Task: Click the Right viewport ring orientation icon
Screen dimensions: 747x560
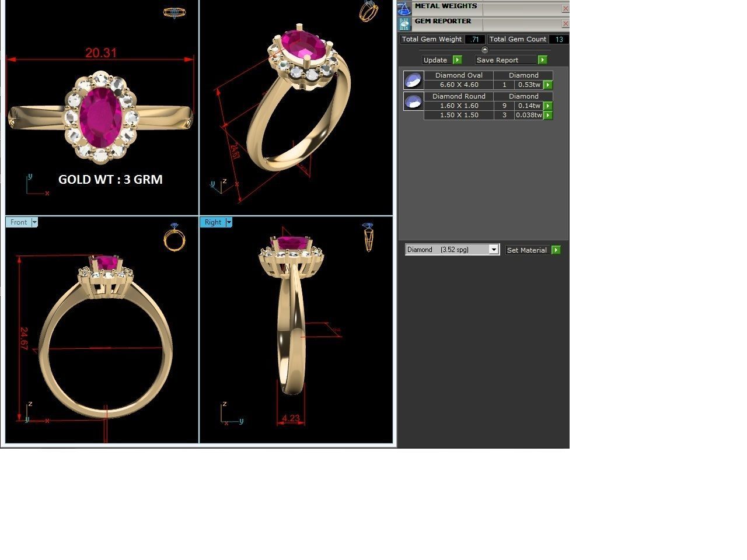Action: (368, 237)
